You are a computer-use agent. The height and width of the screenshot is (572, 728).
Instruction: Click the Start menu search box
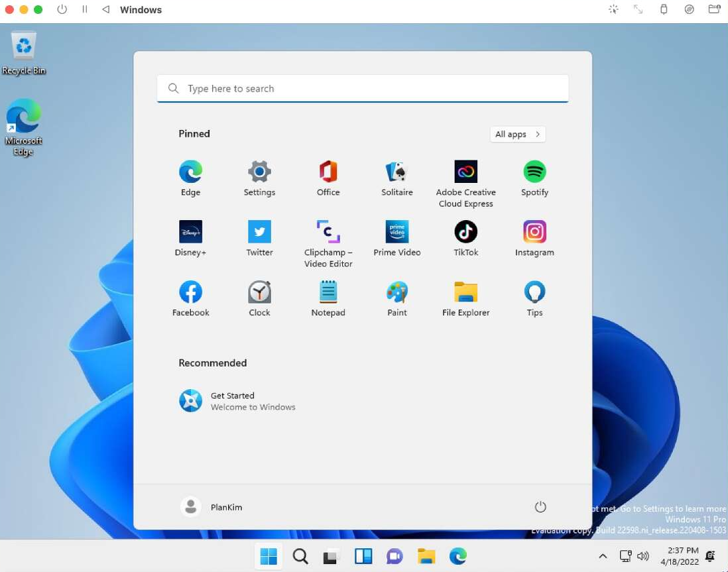pos(363,88)
